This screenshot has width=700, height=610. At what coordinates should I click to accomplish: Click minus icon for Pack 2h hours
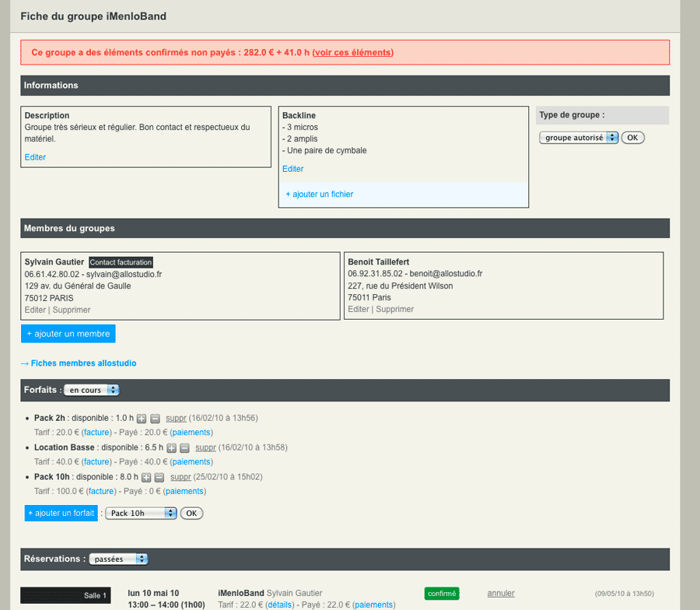click(155, 419)
